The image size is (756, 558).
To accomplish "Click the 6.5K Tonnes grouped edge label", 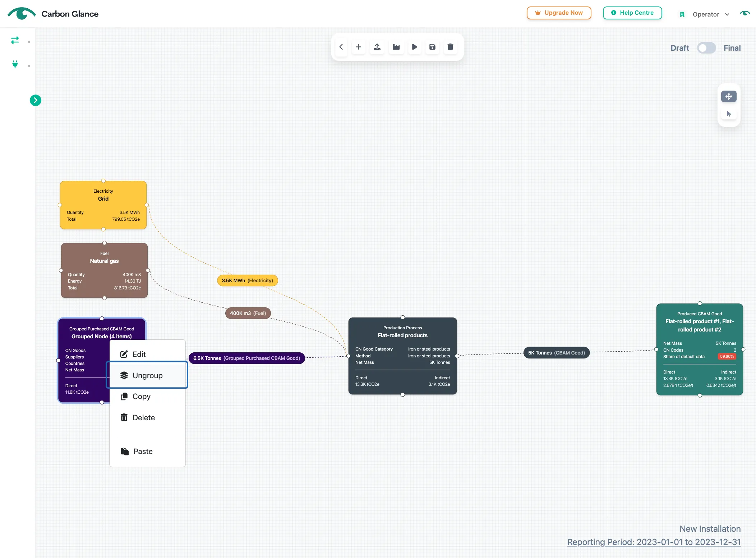I will tap(246, 358).
